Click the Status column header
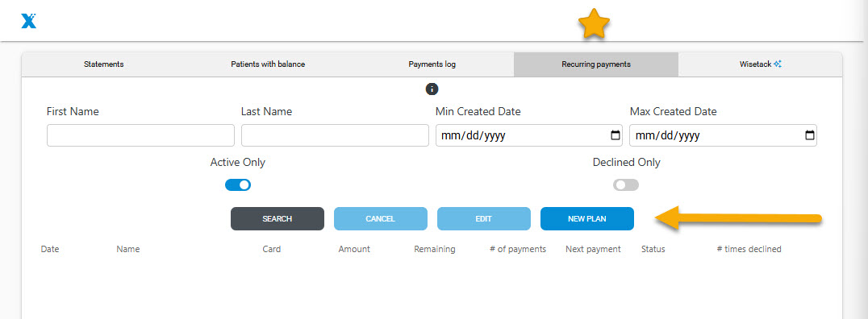The image size is (868, 319). (653, 250)
